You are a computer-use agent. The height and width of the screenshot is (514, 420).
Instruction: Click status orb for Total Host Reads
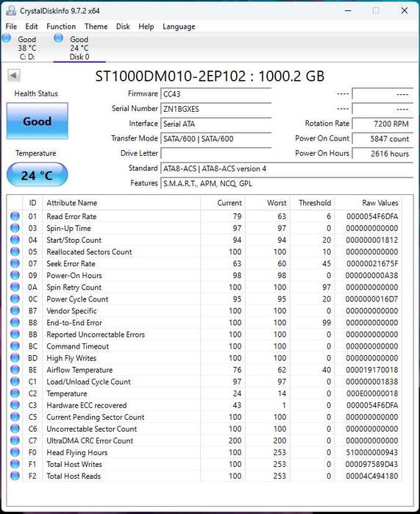pos(15,476)
